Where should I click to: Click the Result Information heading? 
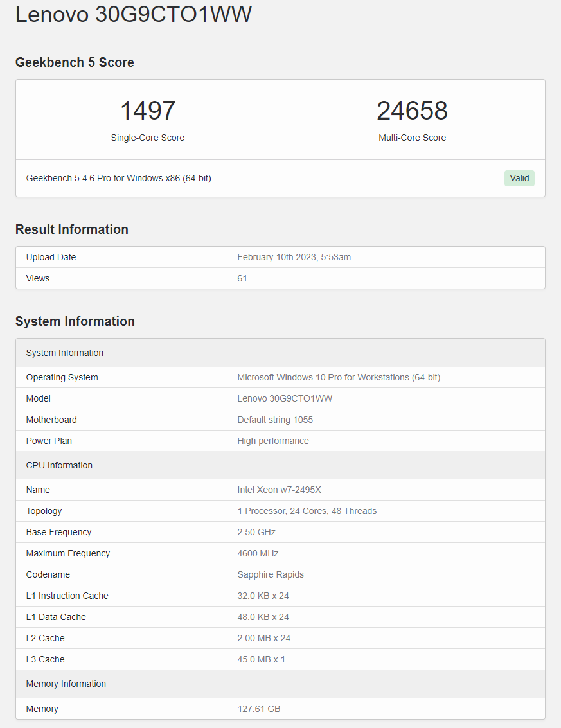click(x=72, y=229)
